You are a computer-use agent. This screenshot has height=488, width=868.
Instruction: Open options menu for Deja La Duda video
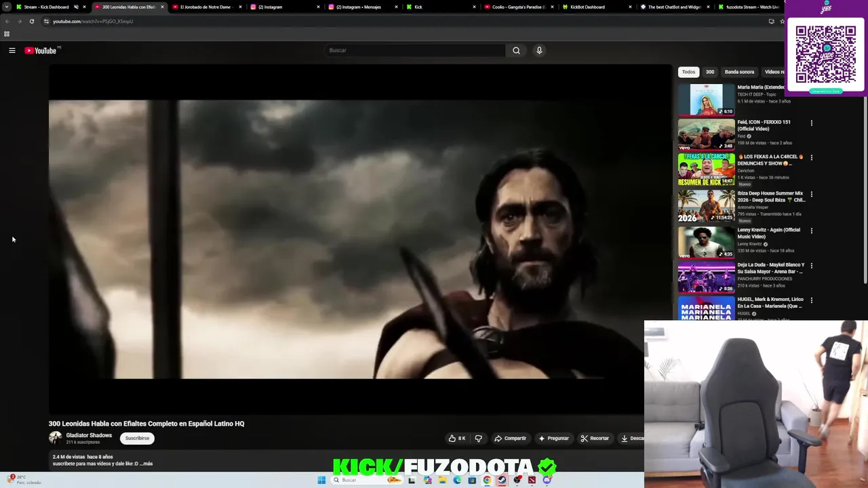(811, 266)
